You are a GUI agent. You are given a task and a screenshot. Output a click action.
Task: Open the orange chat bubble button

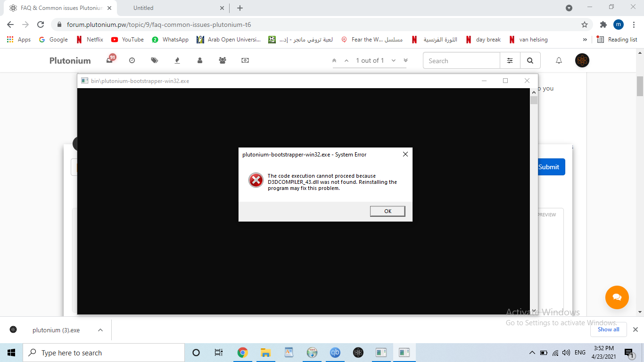617,297
